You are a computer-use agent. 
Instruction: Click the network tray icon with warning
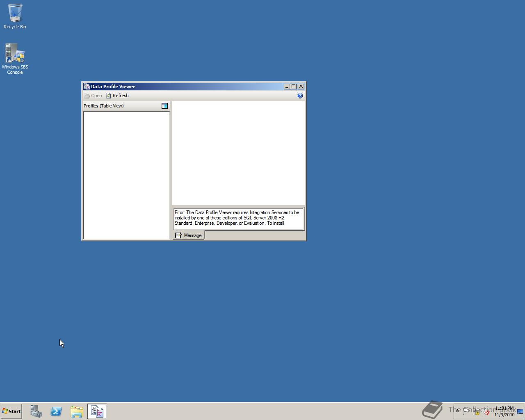(x=476, y=411)
